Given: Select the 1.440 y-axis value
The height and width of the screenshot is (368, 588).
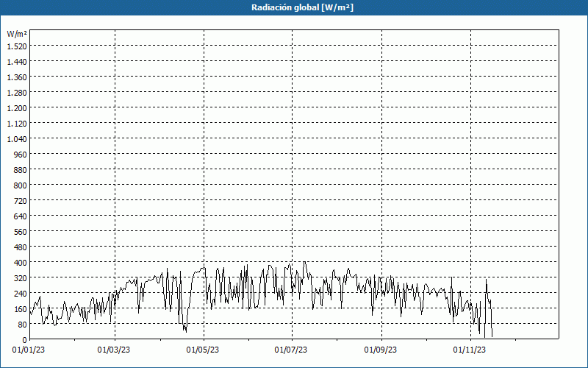Looking at the screenshot, I should click(17, 62).
